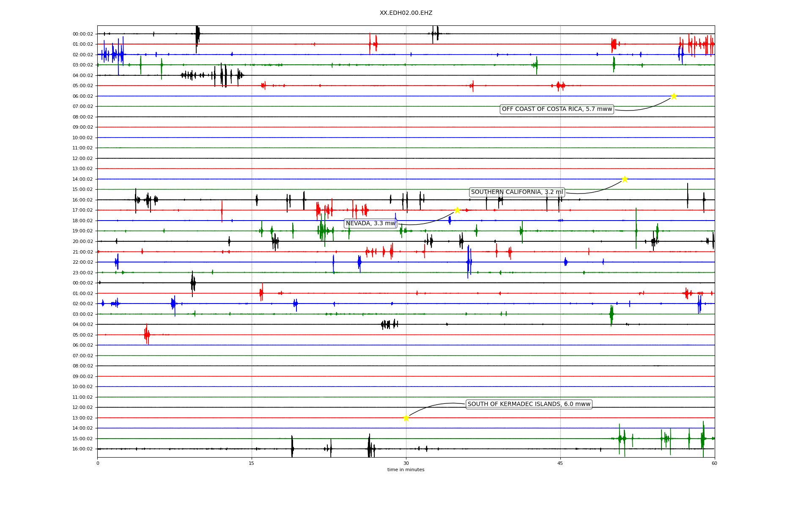Select the NEVADA, 3.3 mw annotation box
This screenshot has width=812, height=508.
point(370,224)
